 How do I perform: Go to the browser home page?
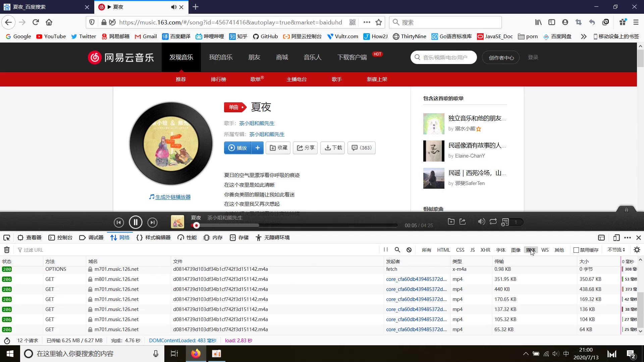[x=49, y=22]
